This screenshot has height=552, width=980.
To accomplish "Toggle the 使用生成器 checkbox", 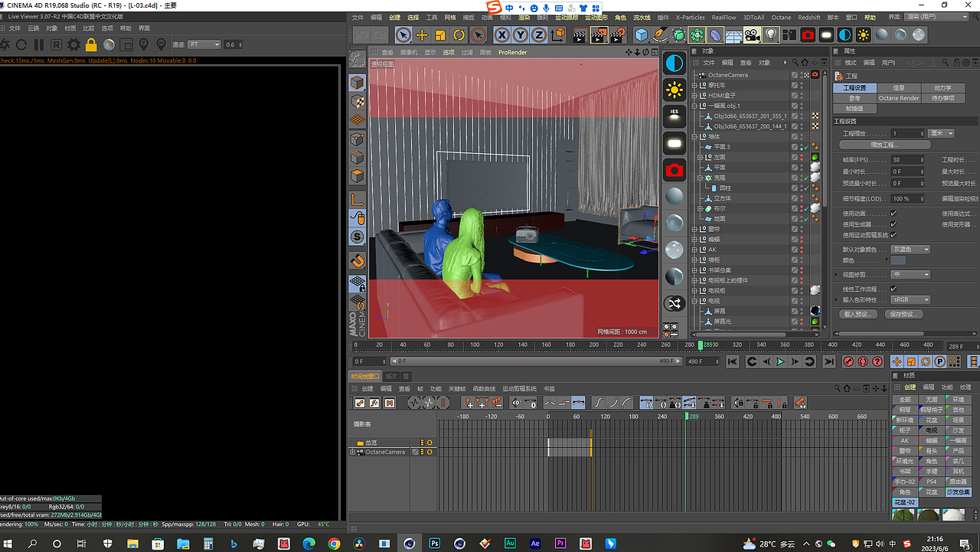I will click(x=893, y=224).
